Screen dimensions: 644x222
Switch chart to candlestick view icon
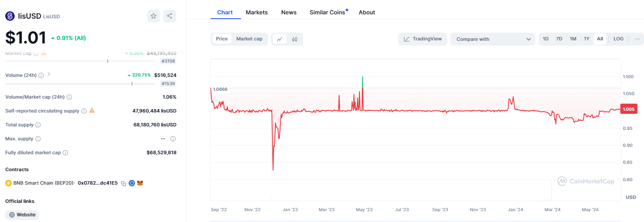coord(294,39)
